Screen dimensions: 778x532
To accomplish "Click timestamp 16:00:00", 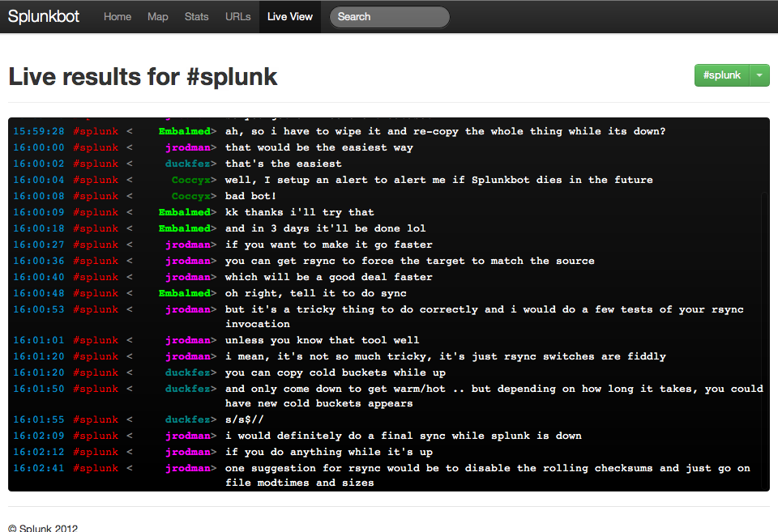I will [39, 147].
